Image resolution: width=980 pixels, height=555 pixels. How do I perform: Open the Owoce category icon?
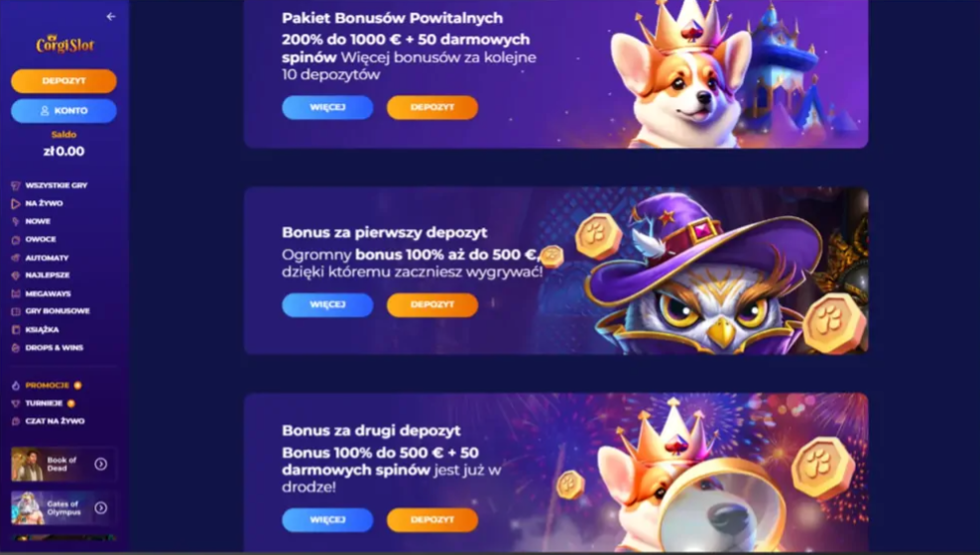tap(16, 240)
